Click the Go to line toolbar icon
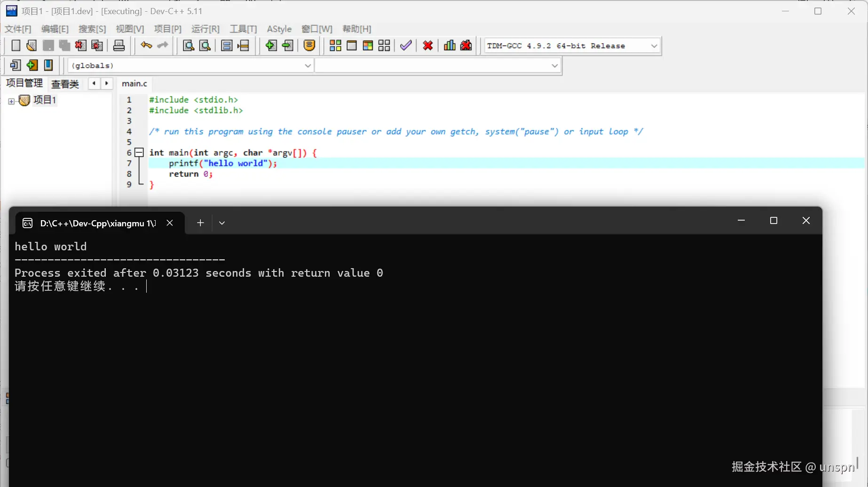 243,46
